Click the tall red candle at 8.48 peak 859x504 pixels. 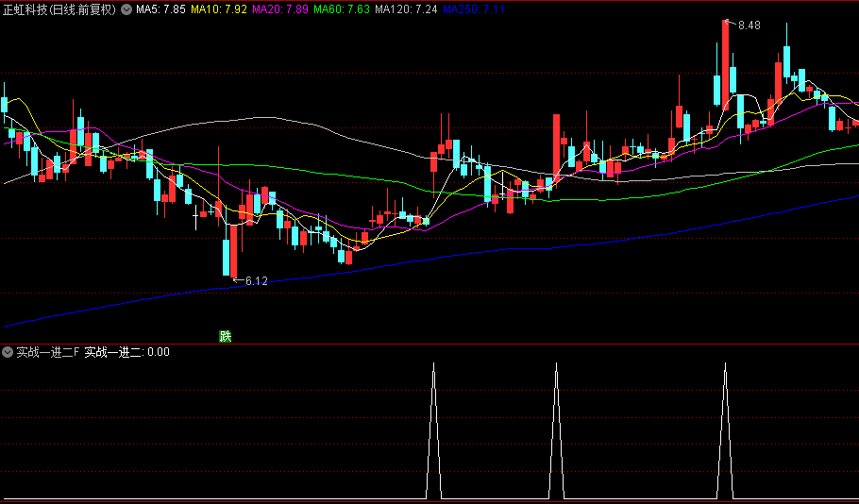(x=725, y=63)
